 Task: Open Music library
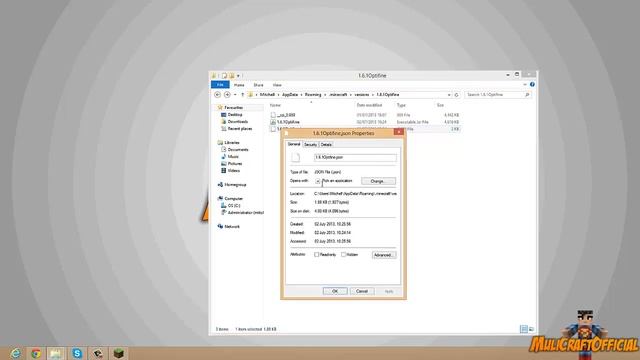pos(233,157)
